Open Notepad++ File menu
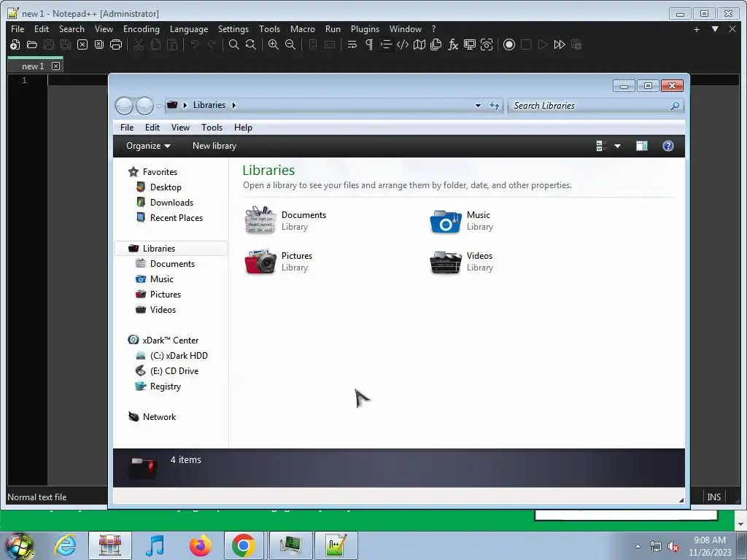This screenshot has height=560, width=747. click(x=18, y=29)
